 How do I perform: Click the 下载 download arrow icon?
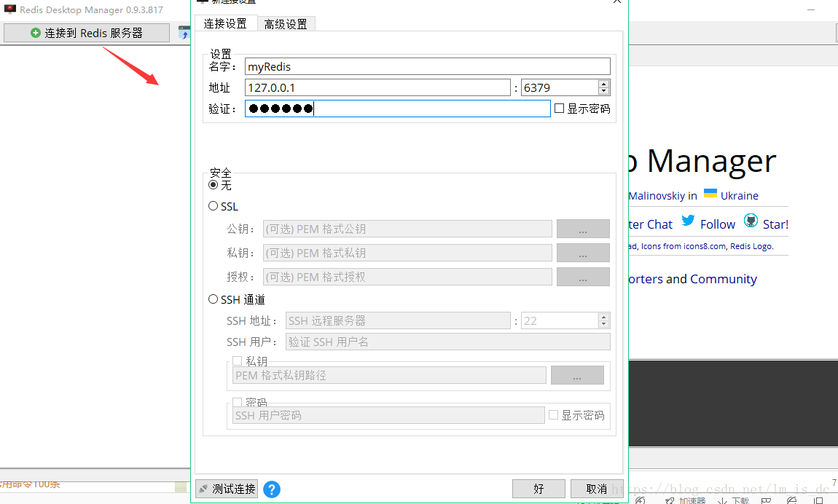723,501
